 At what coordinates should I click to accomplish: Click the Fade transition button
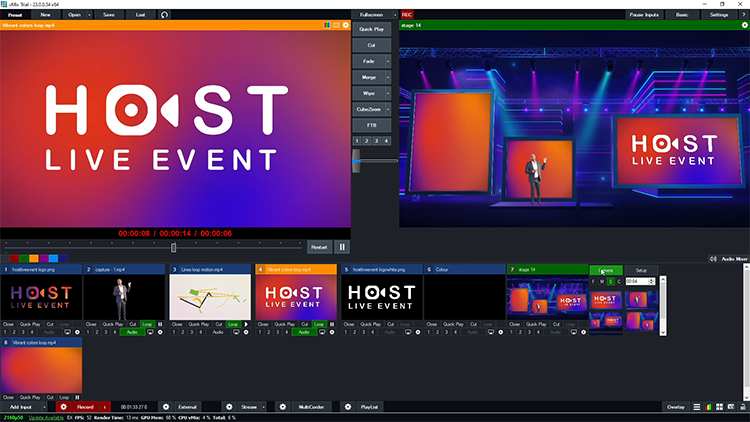click(x=370, y=61)
